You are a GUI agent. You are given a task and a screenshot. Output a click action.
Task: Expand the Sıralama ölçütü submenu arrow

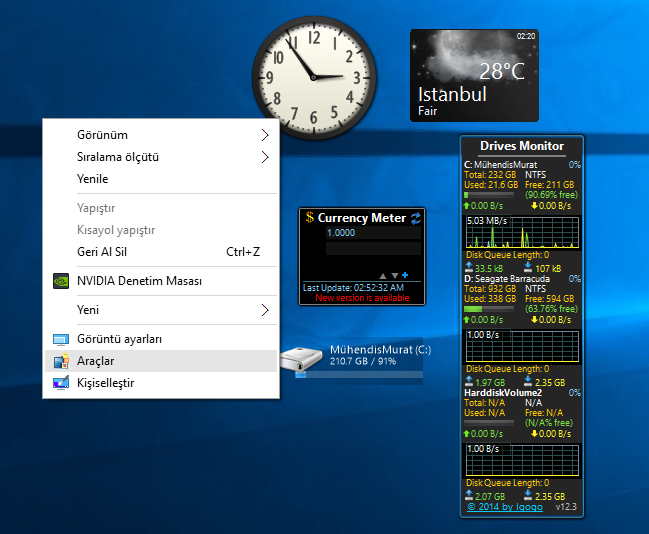tap(265, 157)
